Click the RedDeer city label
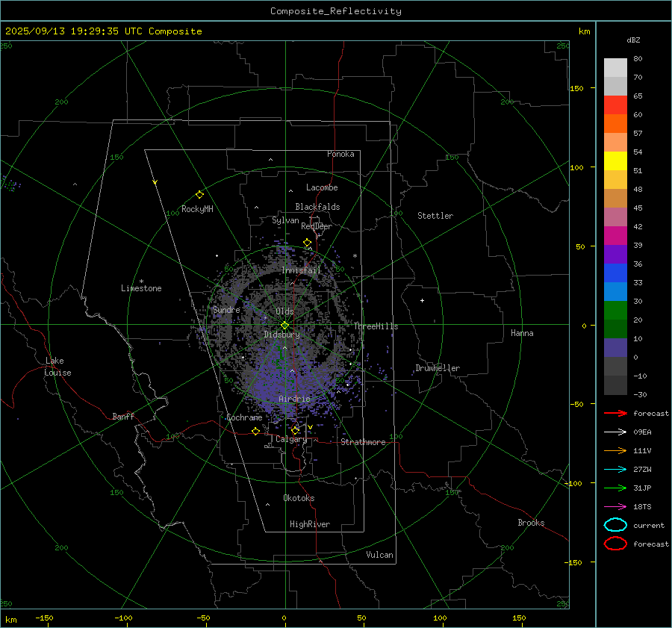The height and width of the screenshot is (628, 672). (x=317, y=226)
